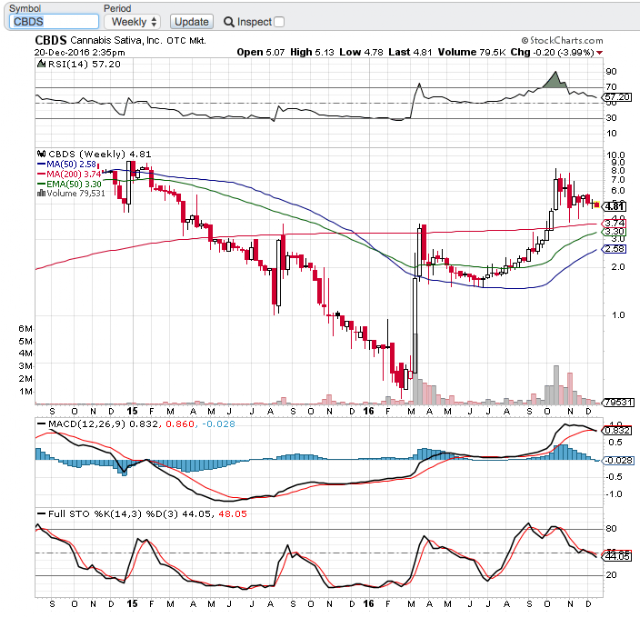Click the CBDS Cannabis Sativa, Inc. title
Screen dimensions: 640x618
120,40
